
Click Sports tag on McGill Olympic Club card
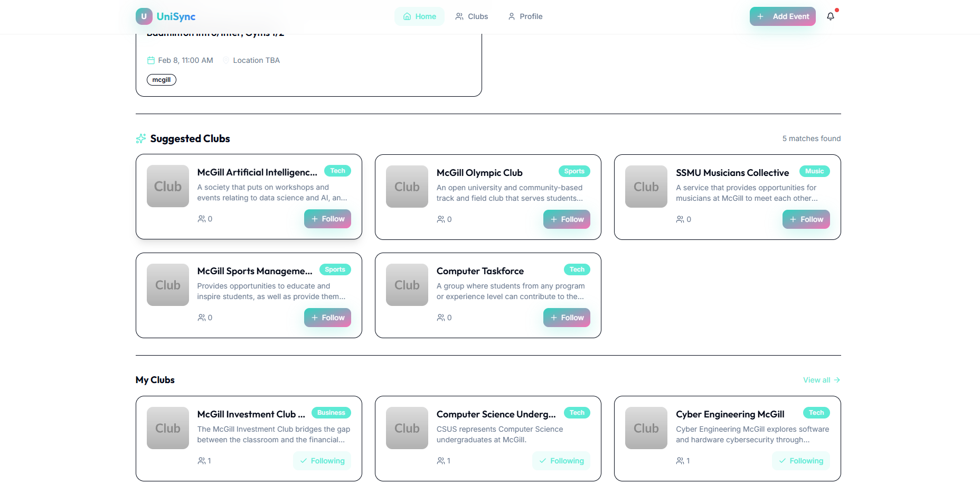(x=574, y=171)
